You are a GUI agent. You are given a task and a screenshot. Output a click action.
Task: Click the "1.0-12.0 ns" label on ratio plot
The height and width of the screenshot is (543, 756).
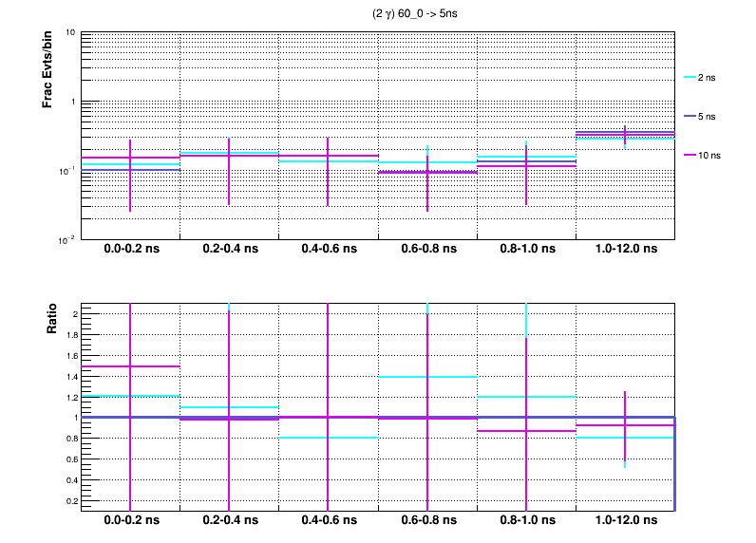[624, 520]
